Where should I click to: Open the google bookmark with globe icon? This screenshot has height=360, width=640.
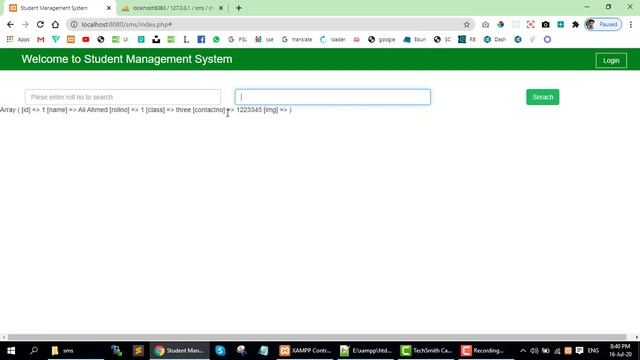click(382, 40)
